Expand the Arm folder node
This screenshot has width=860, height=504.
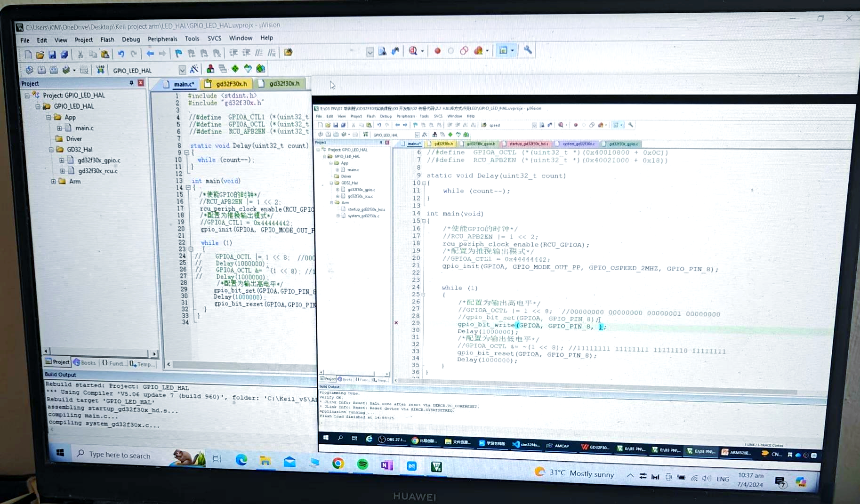[x=54, y=181]
